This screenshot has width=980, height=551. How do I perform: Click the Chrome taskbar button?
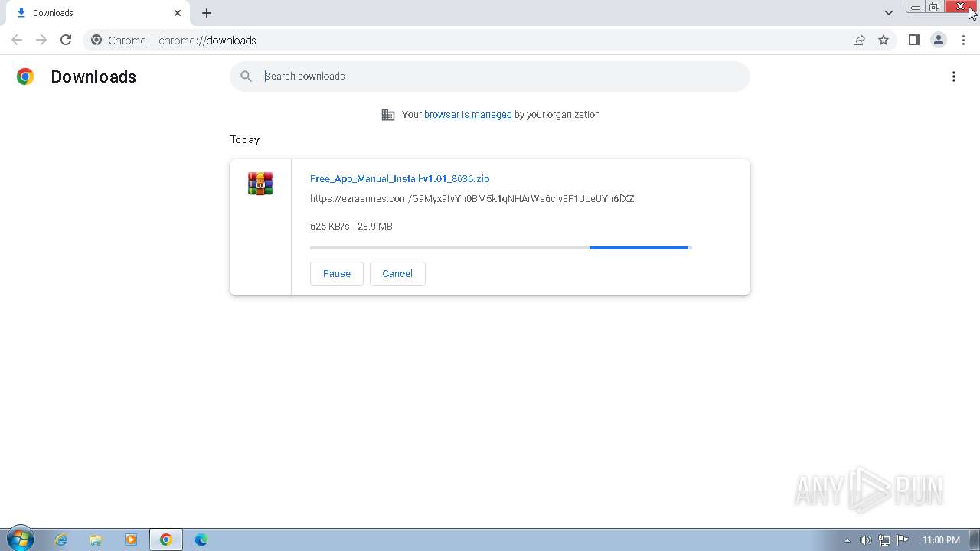166,540
